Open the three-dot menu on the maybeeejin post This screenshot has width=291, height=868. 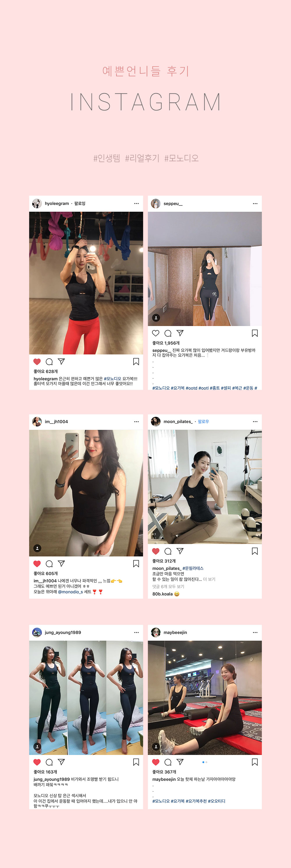coord(255,632)
